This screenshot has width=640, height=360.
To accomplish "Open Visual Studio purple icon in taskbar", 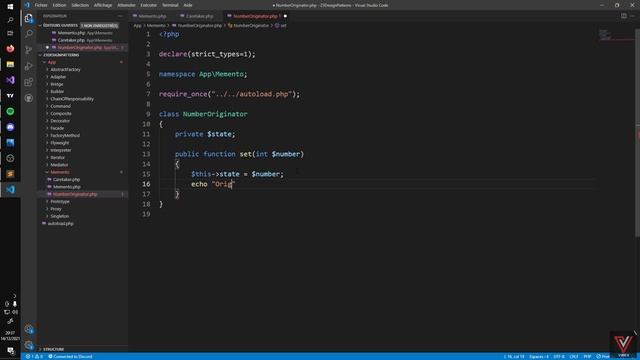I will click(x=10, y=80).
